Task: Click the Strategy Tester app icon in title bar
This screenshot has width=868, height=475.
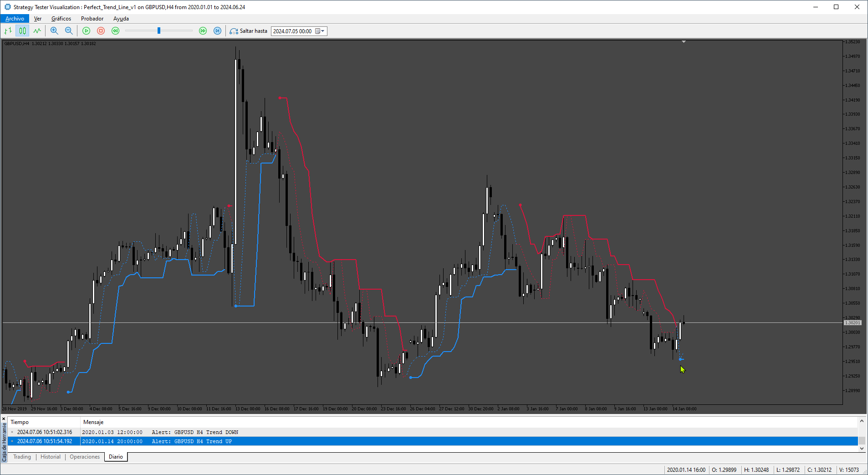Action: (7, 7)
